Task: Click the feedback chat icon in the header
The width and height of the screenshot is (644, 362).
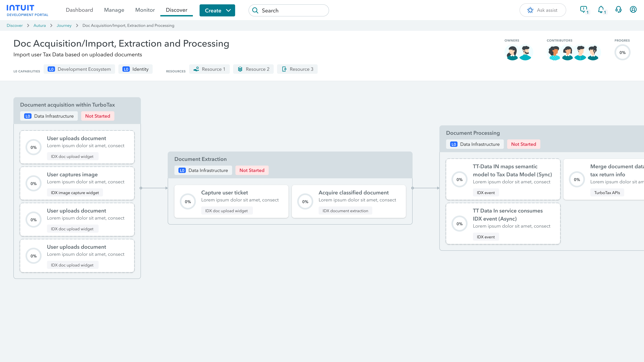Action: tap(583, 10)
